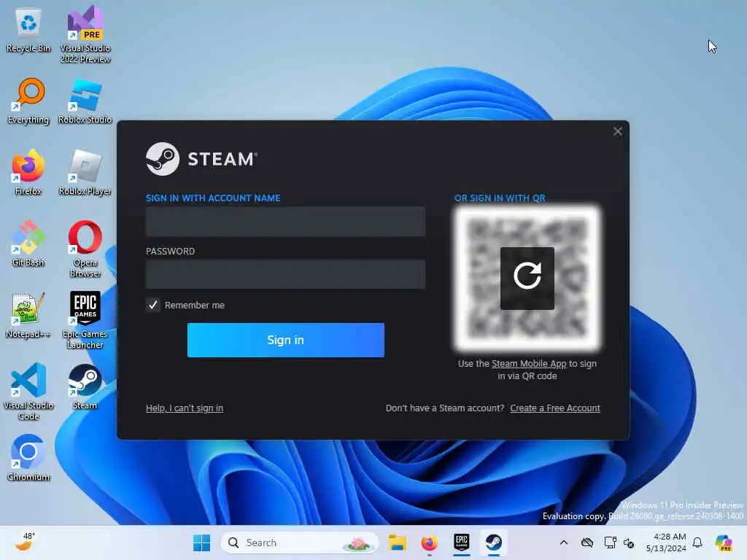The image size is (747, 560).
Task: Expand the hidden system tray icons
Action: [564, 542]
